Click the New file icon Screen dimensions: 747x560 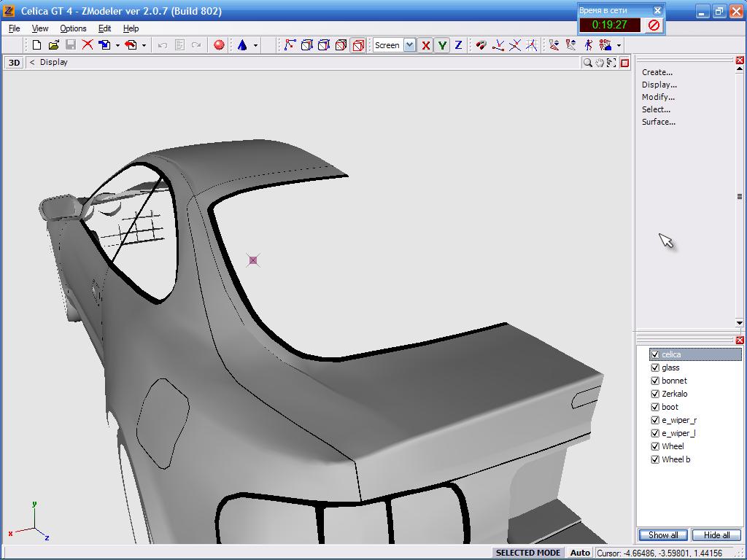tap(36, 45)
